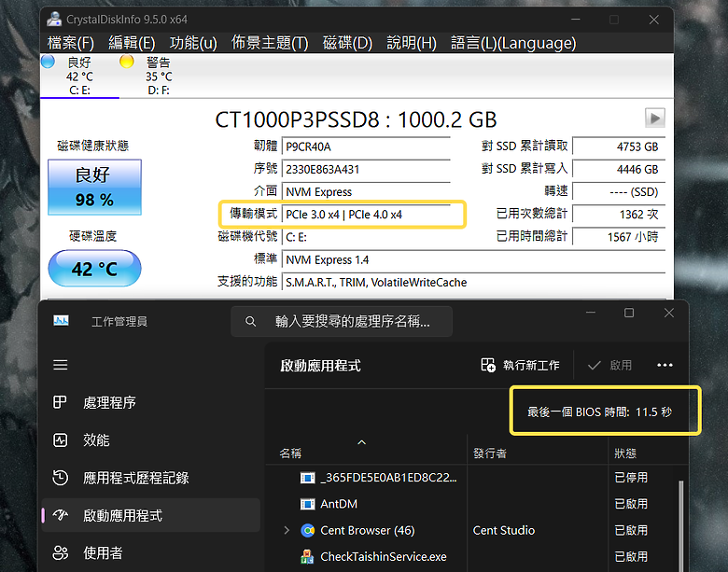Focus the Task Manager process search box
The width and height of the screenshot is (728, 572).
tap(342, 321)
